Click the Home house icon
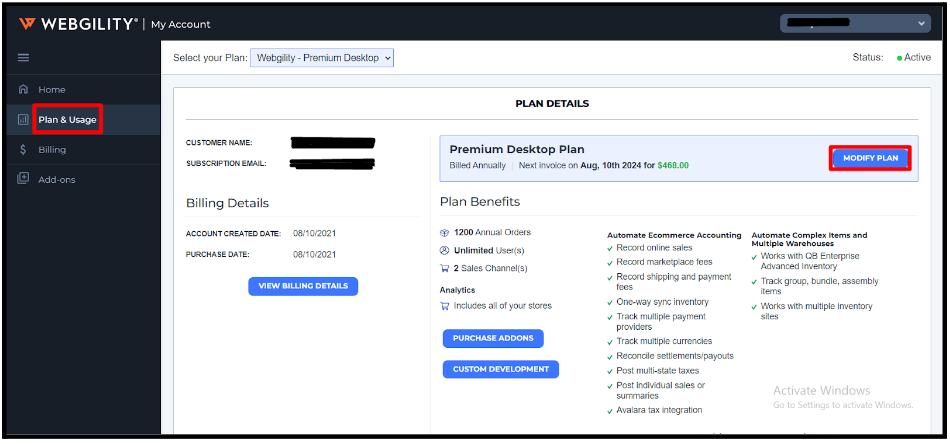Screen dimensions: 950x444 click(23, 90)
